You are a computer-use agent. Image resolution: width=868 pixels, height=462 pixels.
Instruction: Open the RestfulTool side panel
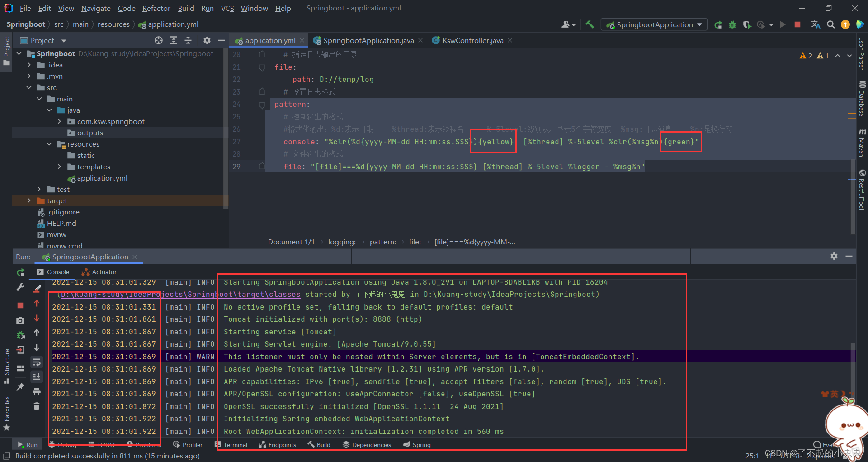tap(862, 190)
